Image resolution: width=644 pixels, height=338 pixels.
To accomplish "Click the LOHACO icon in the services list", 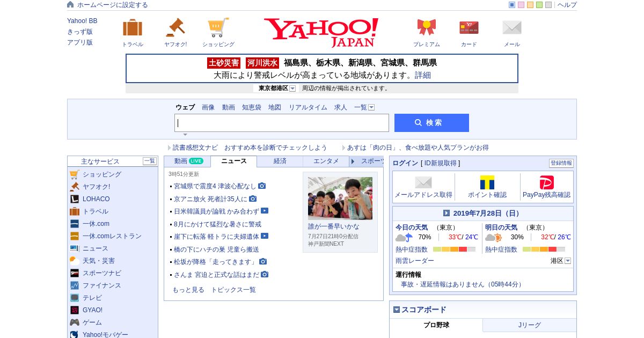I will (x=75, y=199).
